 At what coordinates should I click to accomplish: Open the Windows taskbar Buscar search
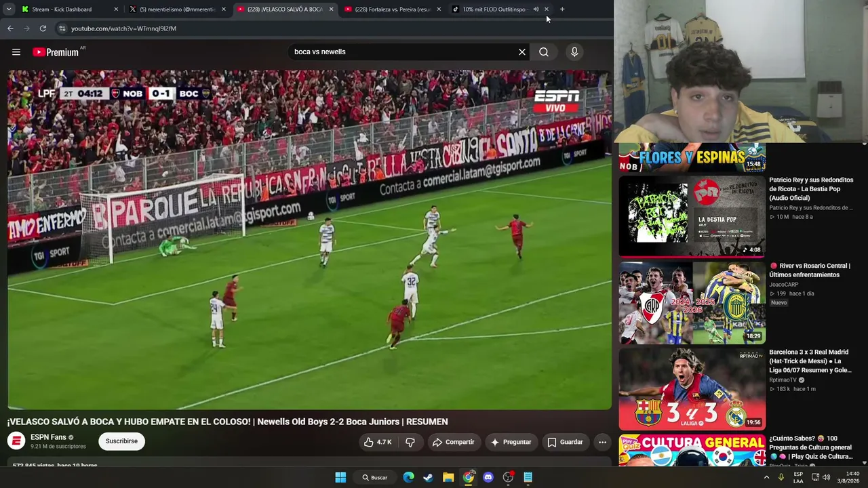point(375,477)
